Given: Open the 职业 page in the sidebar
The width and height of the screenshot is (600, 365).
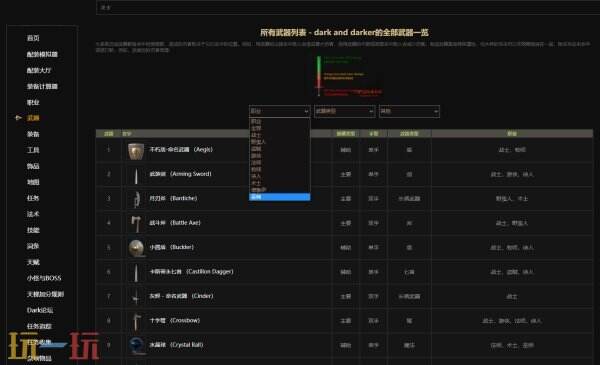Looking at the screenshot, I should tap(33, 103).
